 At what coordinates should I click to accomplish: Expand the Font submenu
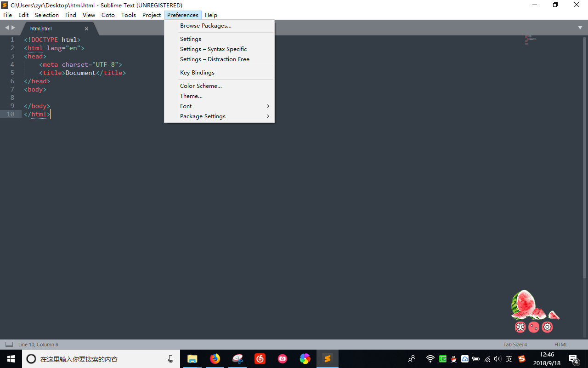click(x=225, y=106)
